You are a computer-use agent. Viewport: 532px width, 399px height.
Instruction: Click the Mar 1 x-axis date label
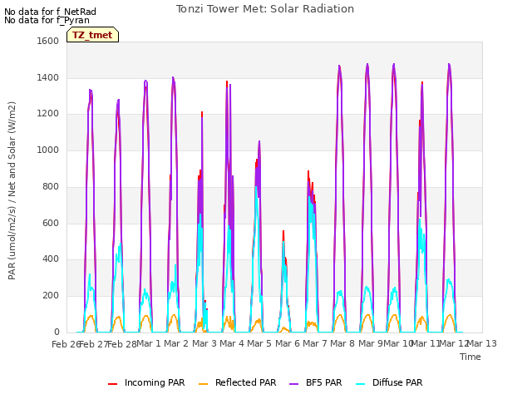[149, 343]
